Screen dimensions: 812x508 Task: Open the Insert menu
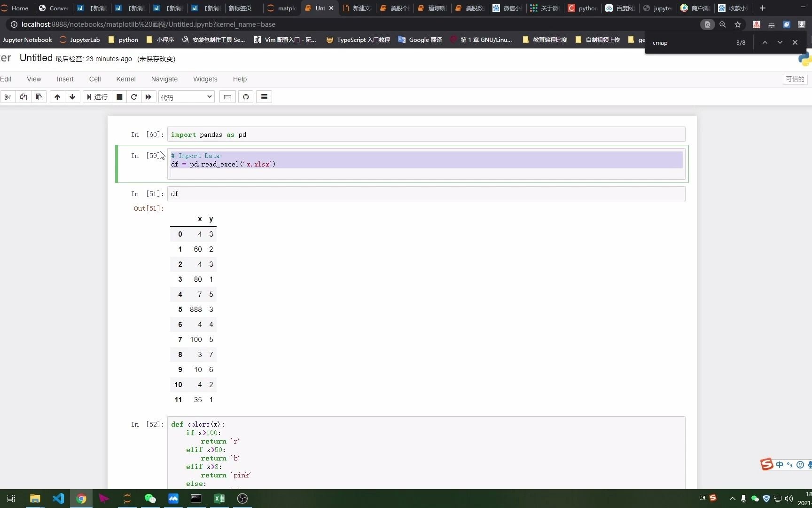click(65, 79)
